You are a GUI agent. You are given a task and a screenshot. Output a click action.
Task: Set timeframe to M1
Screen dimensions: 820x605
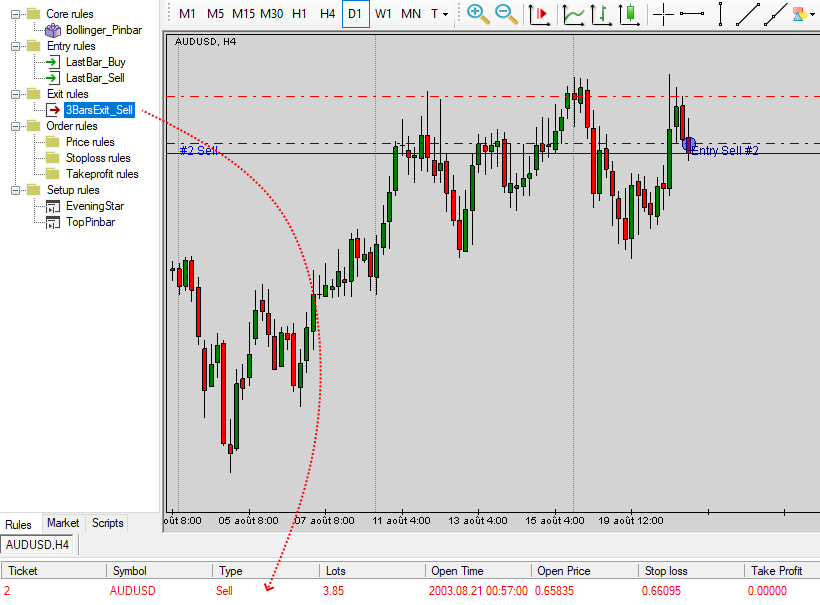coord(187,14)
